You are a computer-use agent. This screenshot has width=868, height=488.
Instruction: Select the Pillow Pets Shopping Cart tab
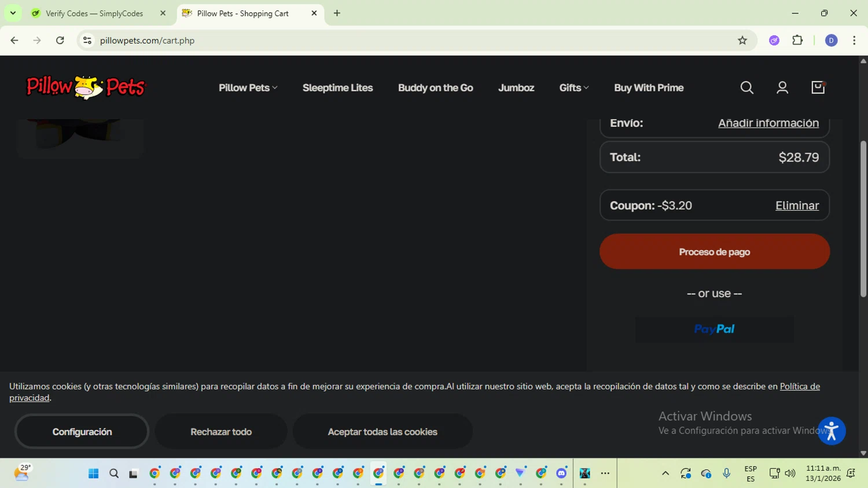click(x=243, y=13)
